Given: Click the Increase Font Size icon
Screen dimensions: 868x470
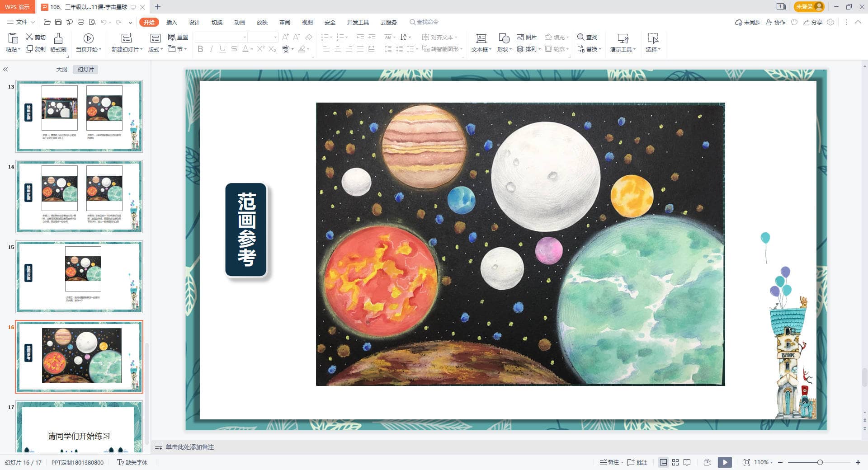Looking at the screenshot, I should [x=285, y=37].
